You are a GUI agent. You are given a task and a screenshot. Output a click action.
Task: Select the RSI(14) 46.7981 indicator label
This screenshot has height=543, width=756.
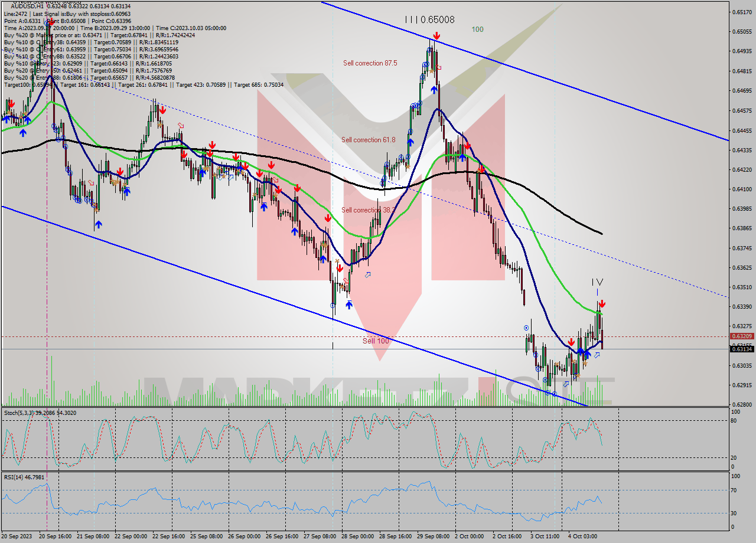24,476
